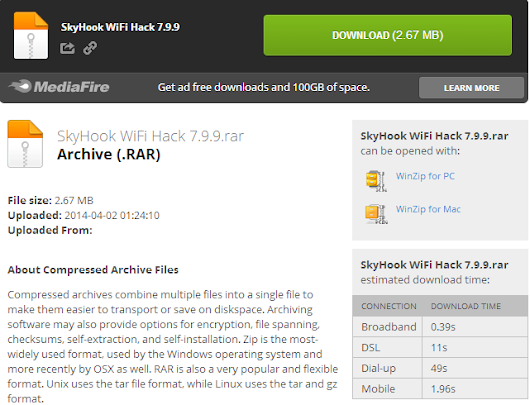Click the SkyHook WiFi Hack 7.9.9 header title

[x=120, y=27]
